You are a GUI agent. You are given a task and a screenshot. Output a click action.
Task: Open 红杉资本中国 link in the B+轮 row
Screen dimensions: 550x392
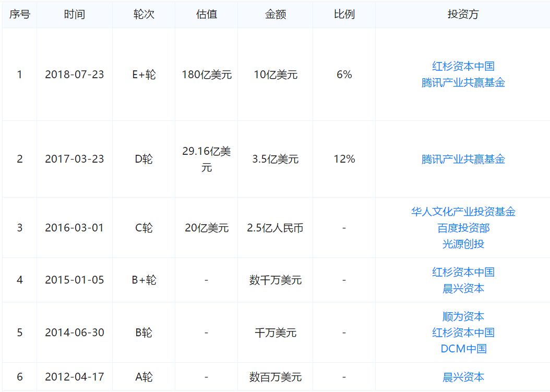463,272
